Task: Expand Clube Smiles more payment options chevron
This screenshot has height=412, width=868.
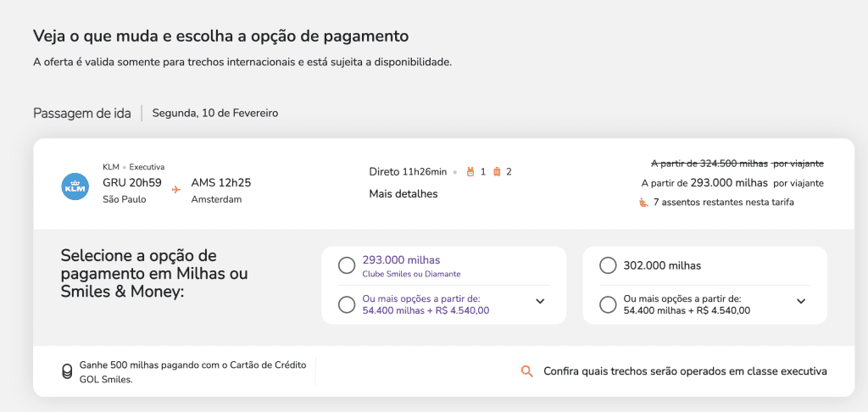Action: click(x=540, y=302)
